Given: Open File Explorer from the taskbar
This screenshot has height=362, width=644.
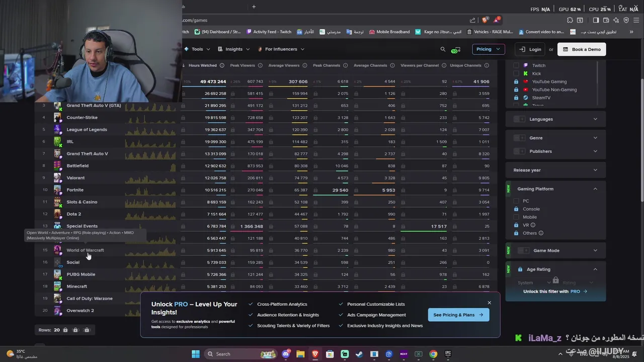Looking at the screenshot, I should pyautogui.click(x=300, y=354).
